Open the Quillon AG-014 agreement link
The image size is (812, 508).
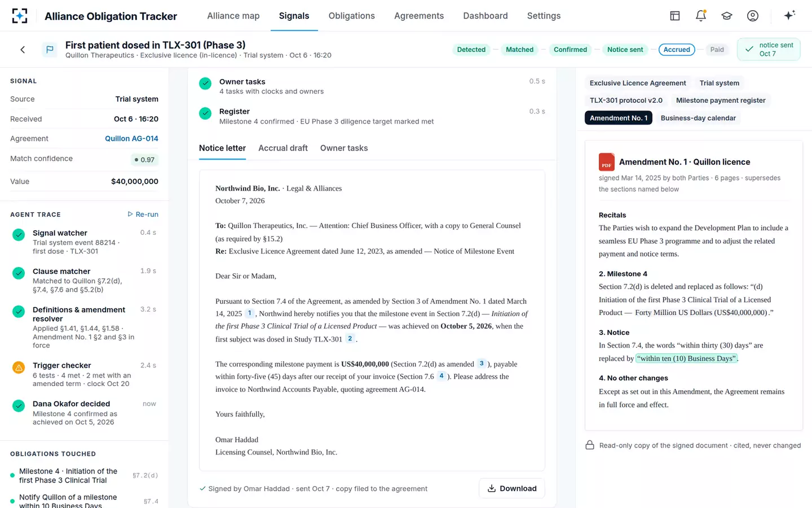tap(131, 138)
